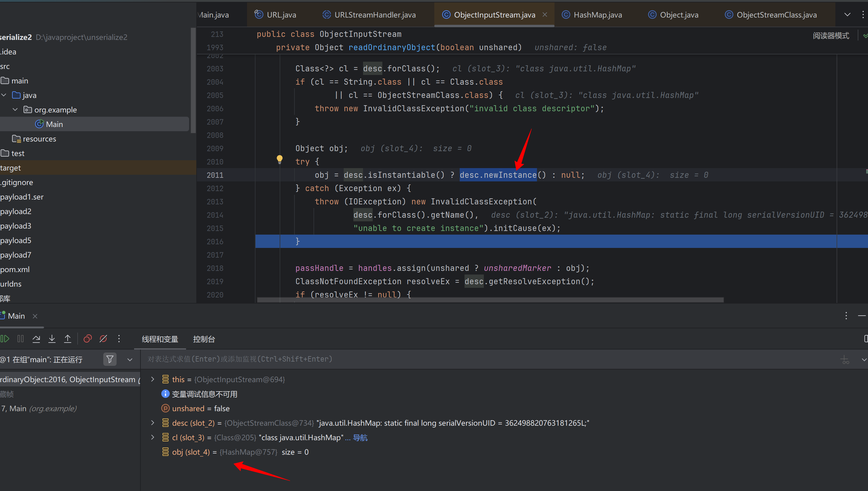This screenshot has width=868, height=491.
Task: Expand the desc (slot_2) variable node
Action: point(153,423)
